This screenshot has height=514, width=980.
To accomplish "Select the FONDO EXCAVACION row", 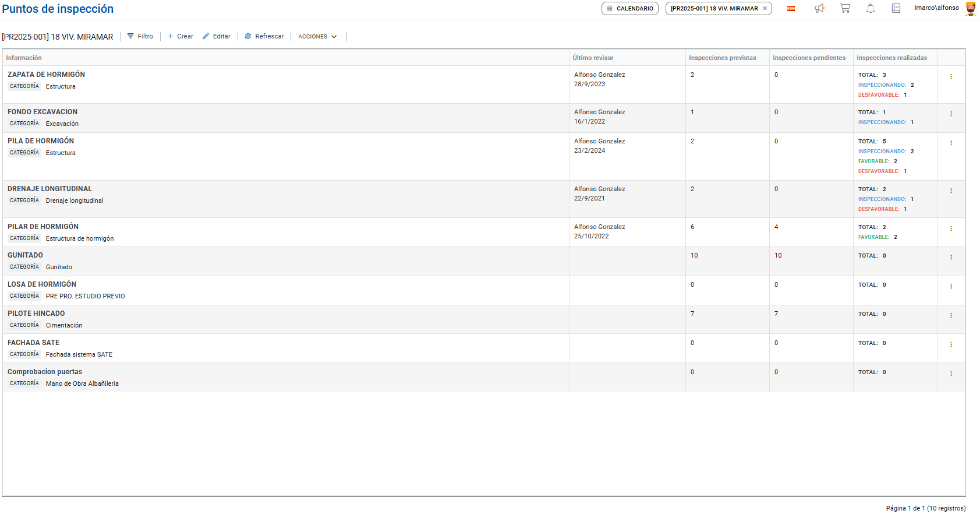I will coord(285,118).
